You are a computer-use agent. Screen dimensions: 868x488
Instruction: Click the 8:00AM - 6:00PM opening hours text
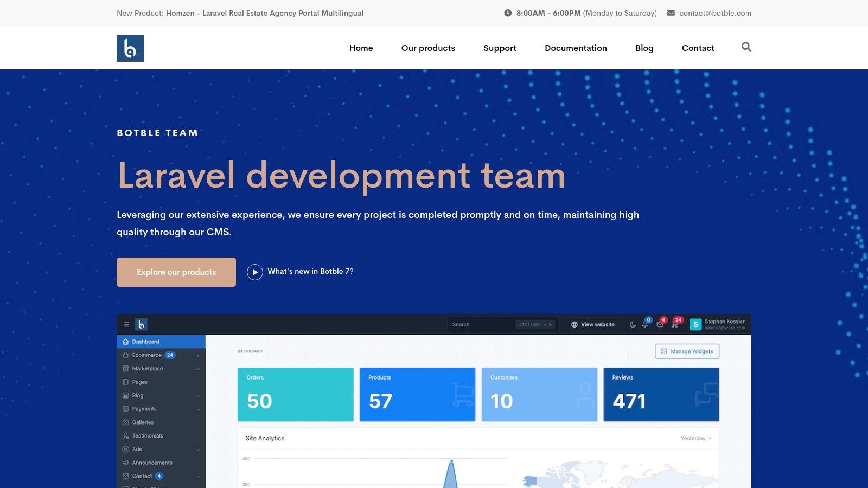point(548,13)
